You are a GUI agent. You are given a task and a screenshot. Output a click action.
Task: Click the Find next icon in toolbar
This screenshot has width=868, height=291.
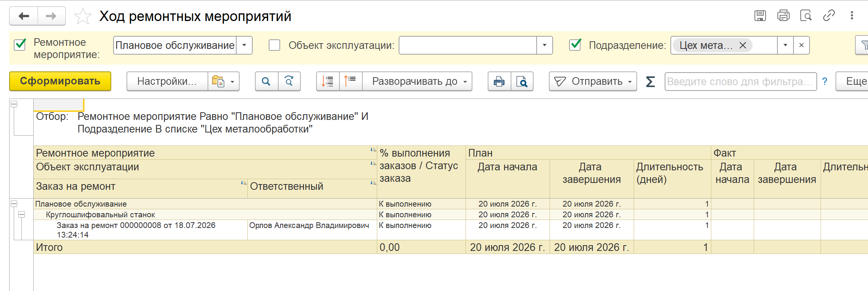[x=289, y=81]
